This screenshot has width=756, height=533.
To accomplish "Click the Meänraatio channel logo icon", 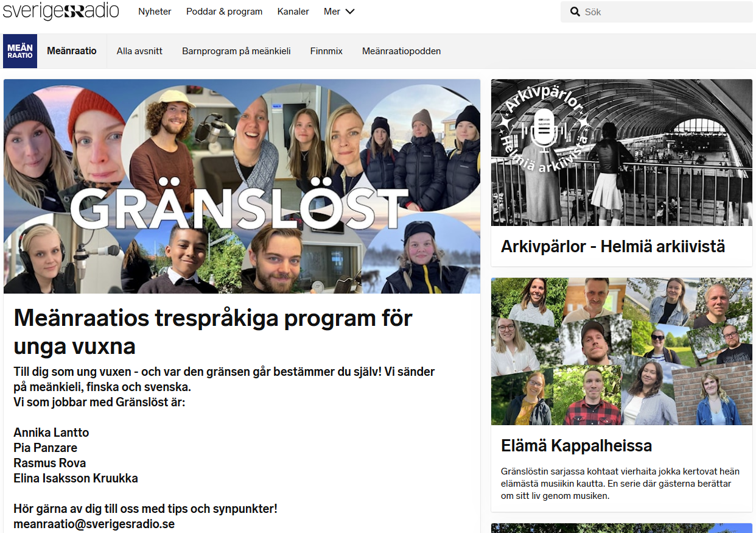I will (x=20, y=51).
